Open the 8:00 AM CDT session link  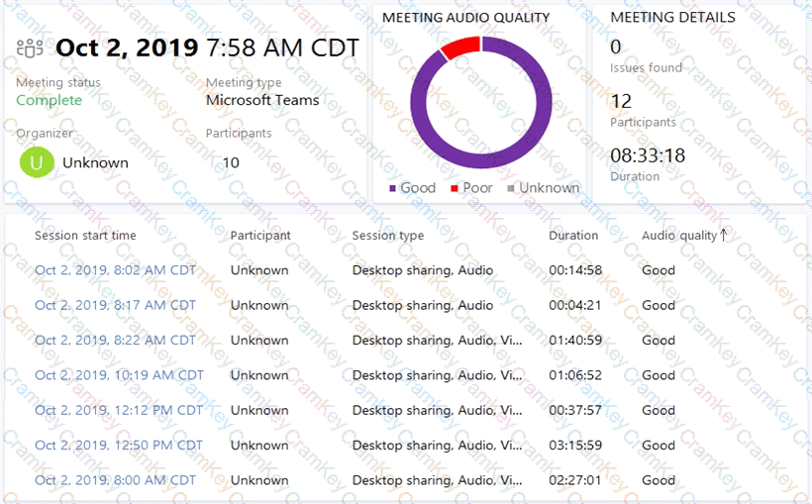[115, 480]
